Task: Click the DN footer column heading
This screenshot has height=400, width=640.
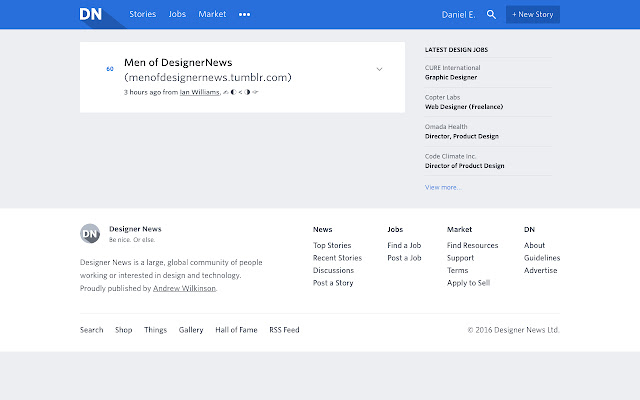Action: (529, 229)
